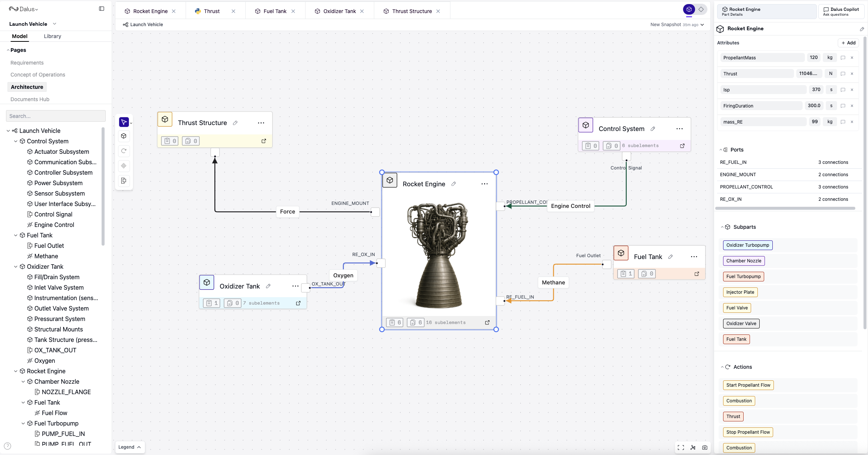Image resolution: width=868 pixels, height=455 pixels.
Task: Open Dalus Copilot Ask questions
Action: coord(841,12)
